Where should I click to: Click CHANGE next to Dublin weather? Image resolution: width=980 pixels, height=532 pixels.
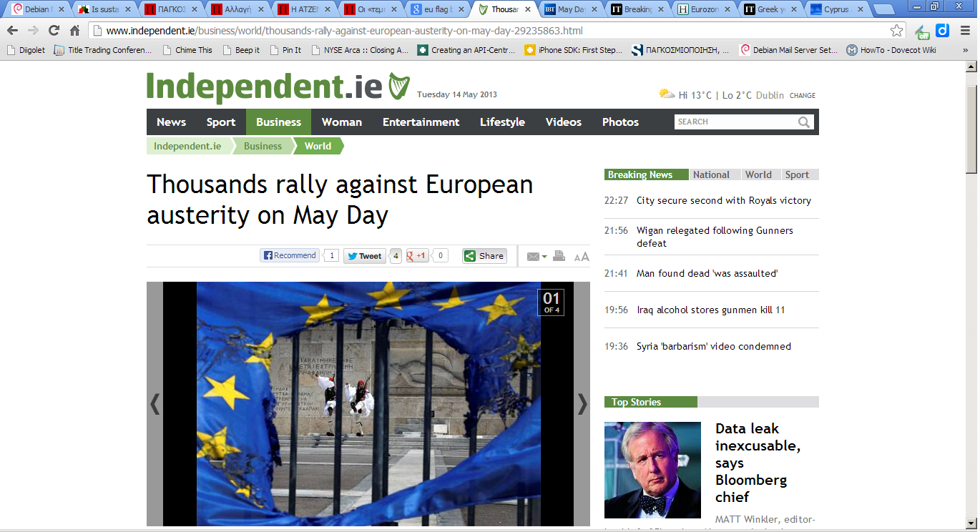pyautogui.click(x=803, y=96)
